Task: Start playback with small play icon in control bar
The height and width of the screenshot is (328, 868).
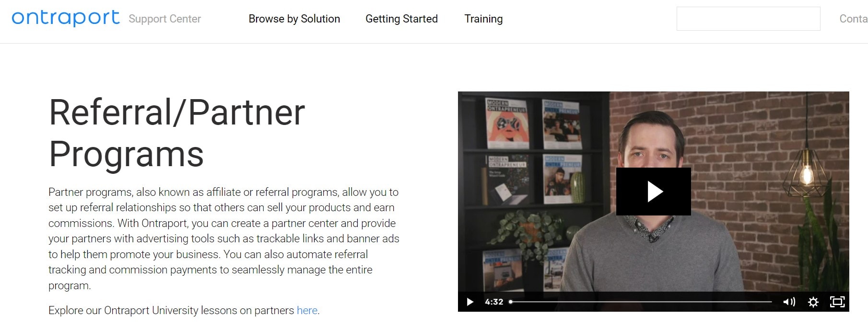Action: pos(470,302)
